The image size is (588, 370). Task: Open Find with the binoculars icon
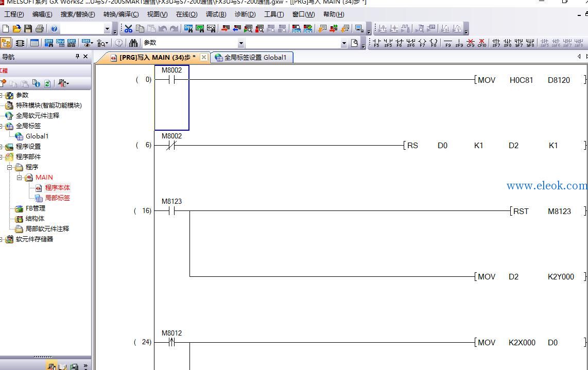tap(133, 43)
